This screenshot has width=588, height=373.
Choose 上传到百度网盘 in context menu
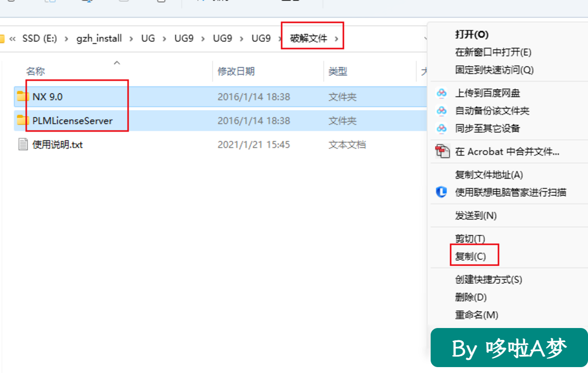(487, 93)
